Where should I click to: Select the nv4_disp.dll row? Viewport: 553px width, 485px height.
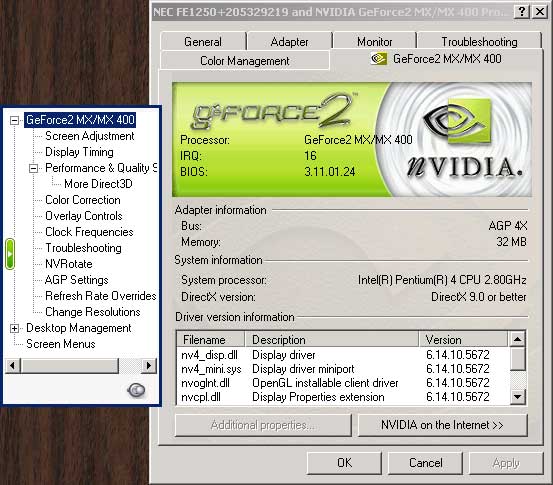(342, 355)
